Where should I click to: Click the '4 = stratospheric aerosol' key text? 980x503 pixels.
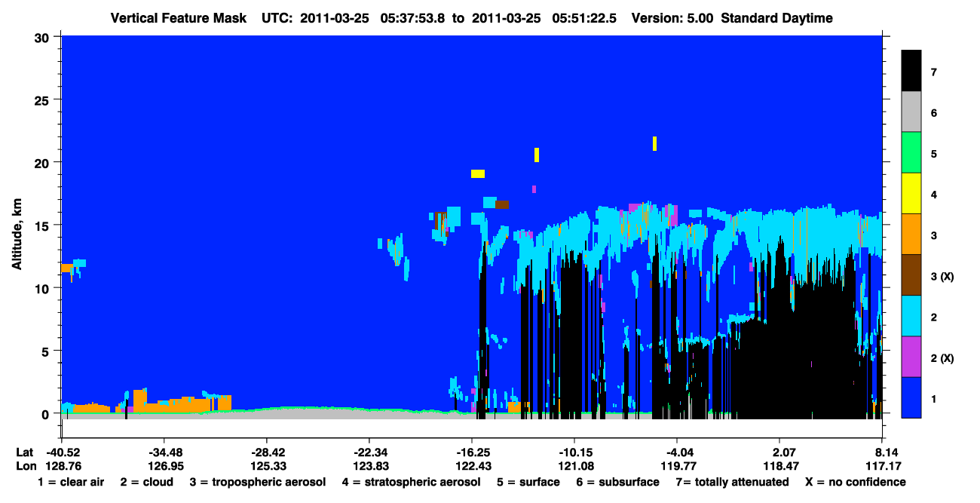pos(411,482)
